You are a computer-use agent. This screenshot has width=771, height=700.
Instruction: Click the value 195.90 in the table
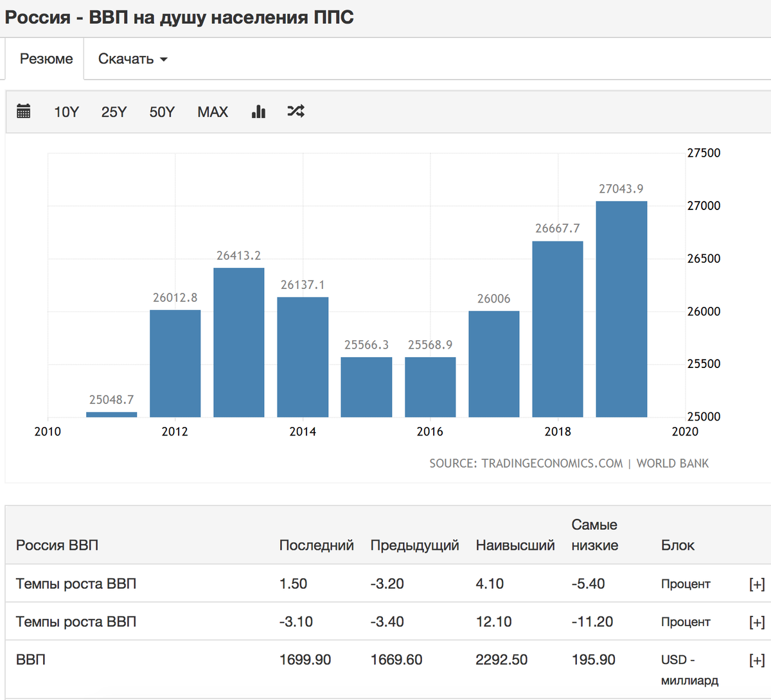(x=594, y=660)
